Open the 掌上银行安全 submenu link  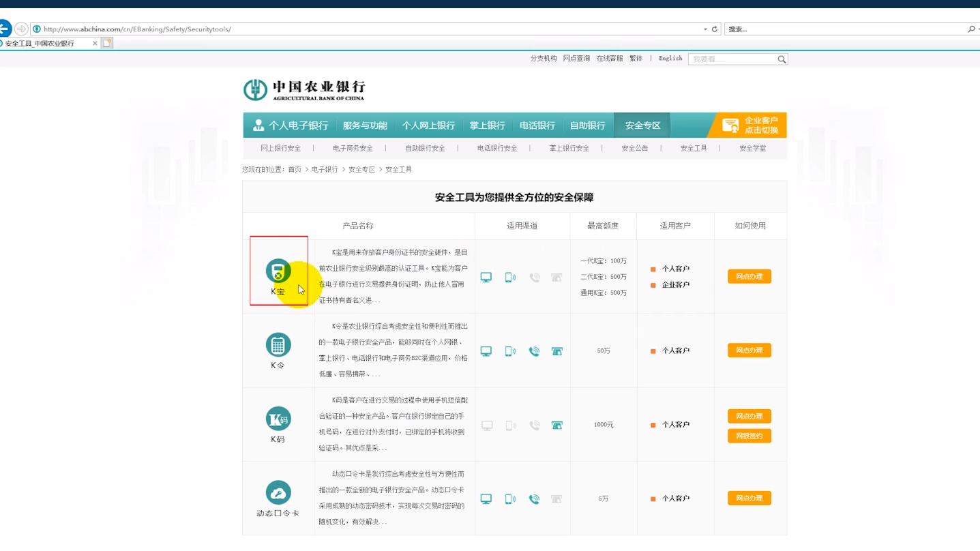(569, 148)
